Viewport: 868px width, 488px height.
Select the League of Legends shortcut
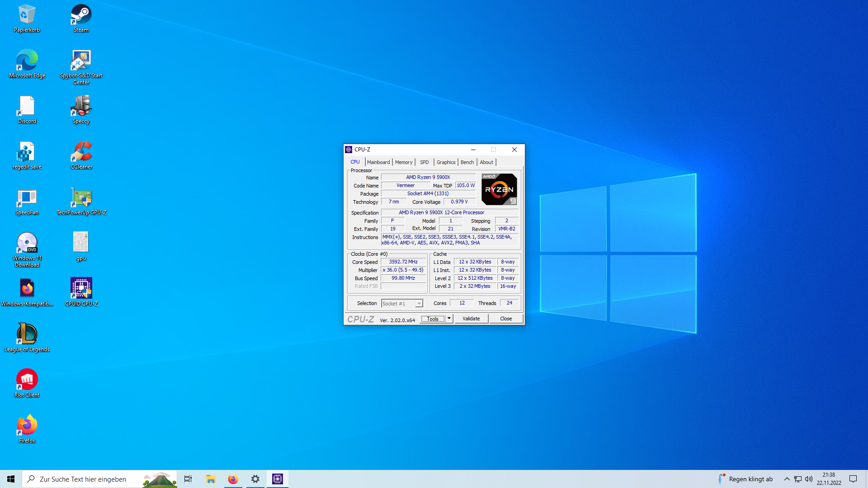27,338
